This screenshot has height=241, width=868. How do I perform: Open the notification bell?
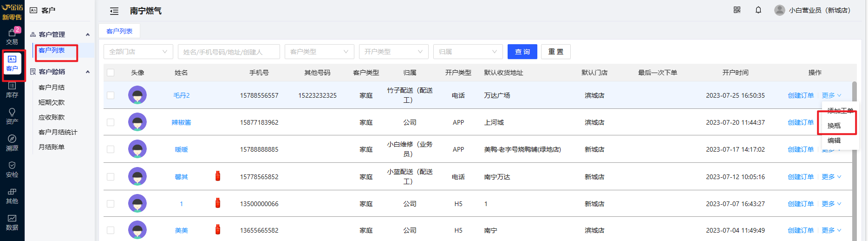pos(758,10)
